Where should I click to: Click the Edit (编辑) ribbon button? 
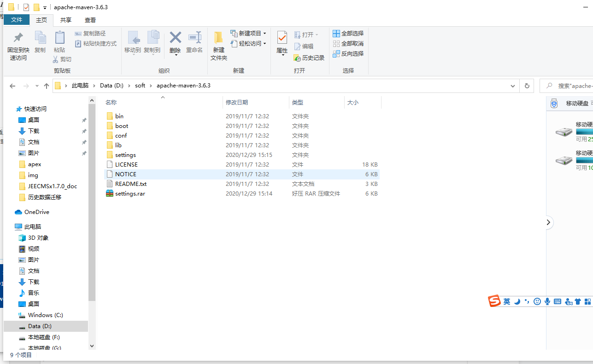[304, 46]
